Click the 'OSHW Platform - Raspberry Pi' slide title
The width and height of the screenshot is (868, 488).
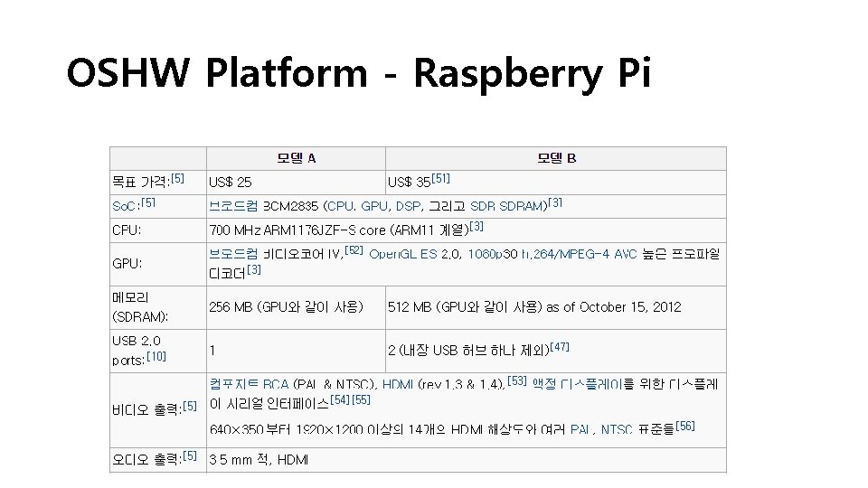point(359,73)
